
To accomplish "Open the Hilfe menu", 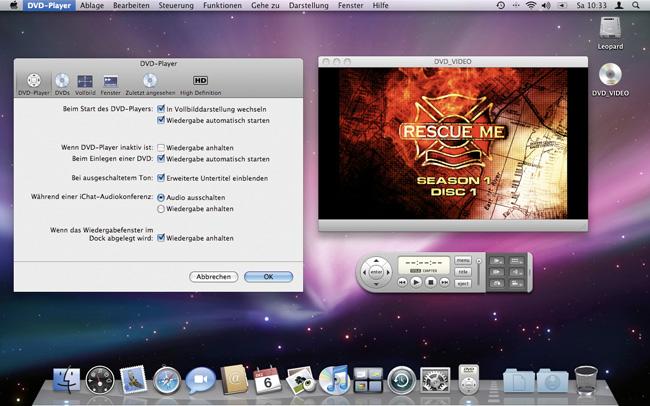I will [x=381, y=5].
